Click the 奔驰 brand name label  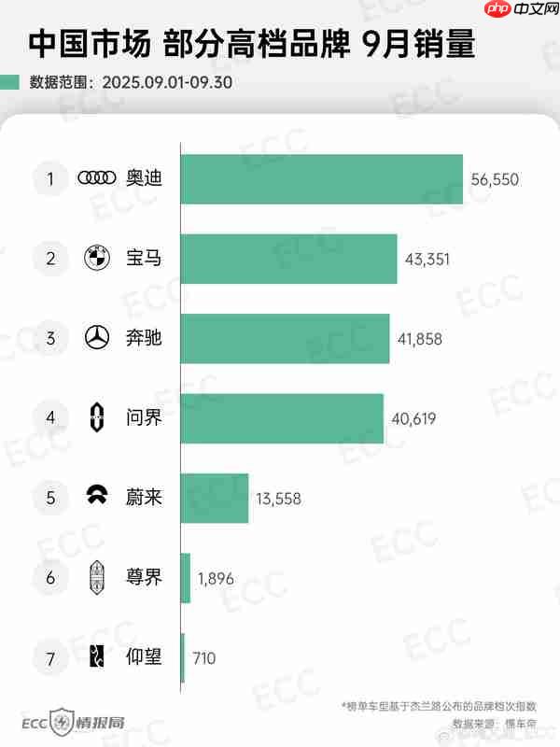coord(144,338)
